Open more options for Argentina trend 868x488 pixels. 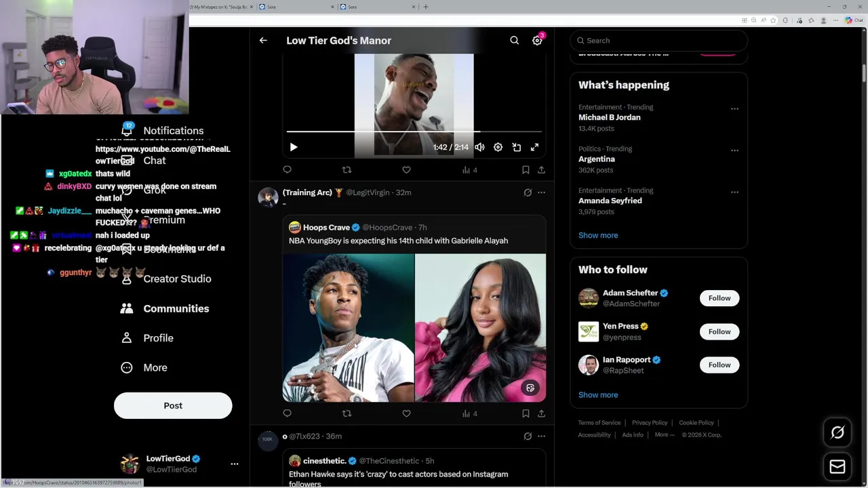pyautogui.click(x=734, y=150)
